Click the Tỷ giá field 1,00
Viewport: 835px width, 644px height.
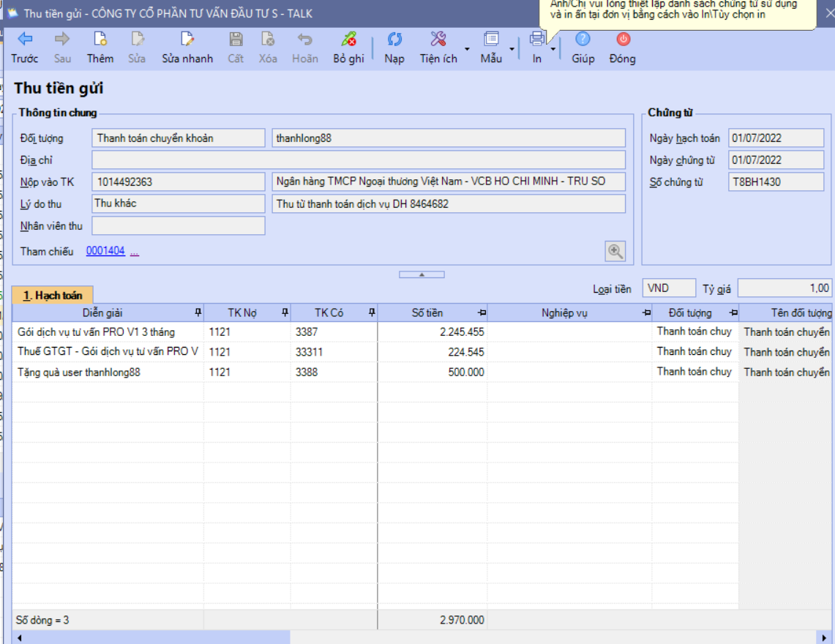tap(785, 288)
